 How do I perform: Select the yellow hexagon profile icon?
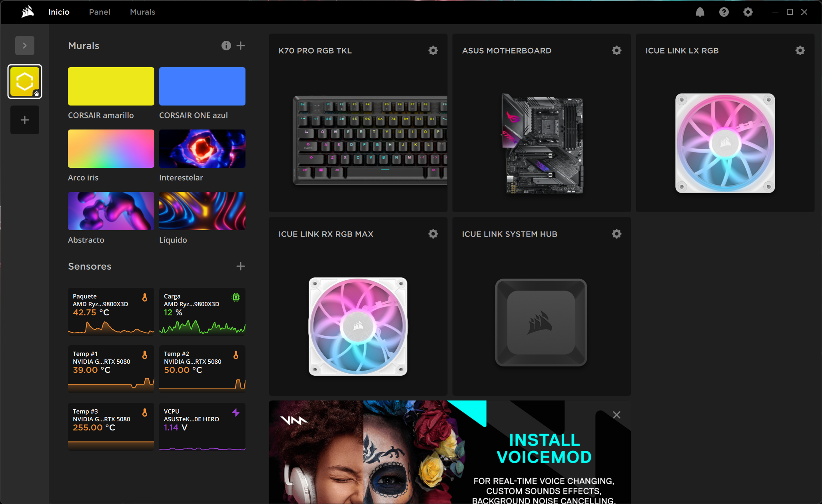[x=25, y=82]
